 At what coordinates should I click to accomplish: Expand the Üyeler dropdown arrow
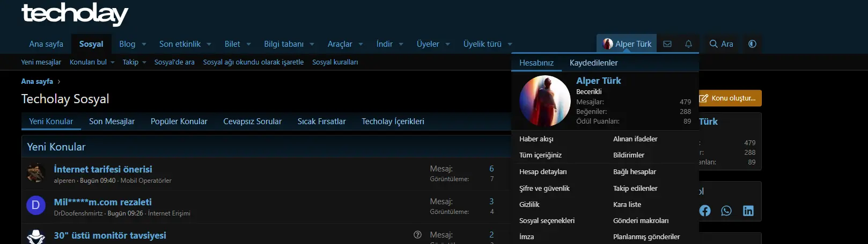tap(447, 45)
